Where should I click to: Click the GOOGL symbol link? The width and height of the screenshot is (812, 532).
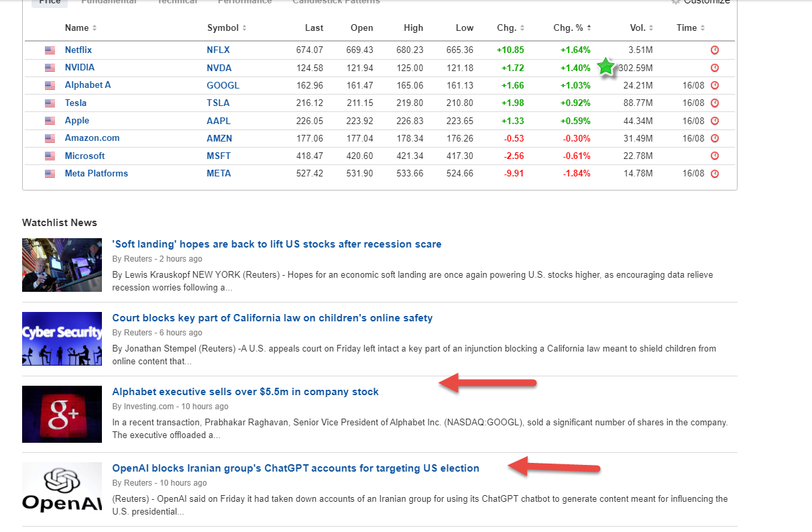(223, 85)
